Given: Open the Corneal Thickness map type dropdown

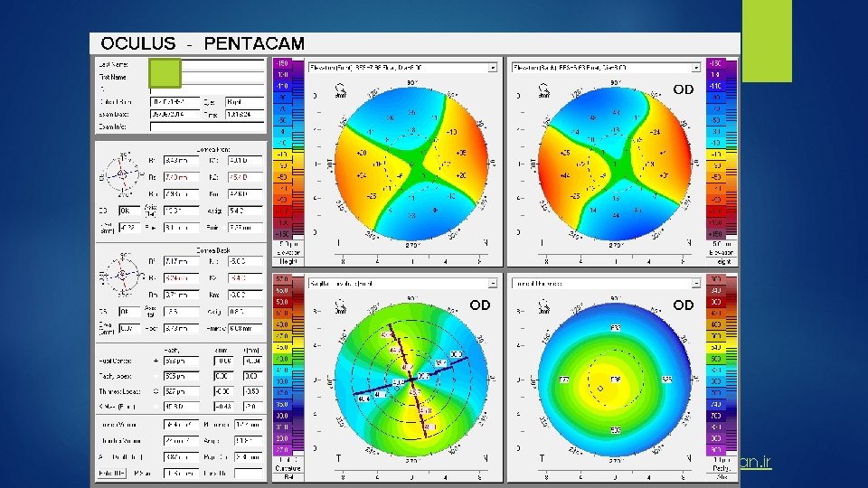Looking at the screenshot, I should pyautogui.click(x=696, y=283).
